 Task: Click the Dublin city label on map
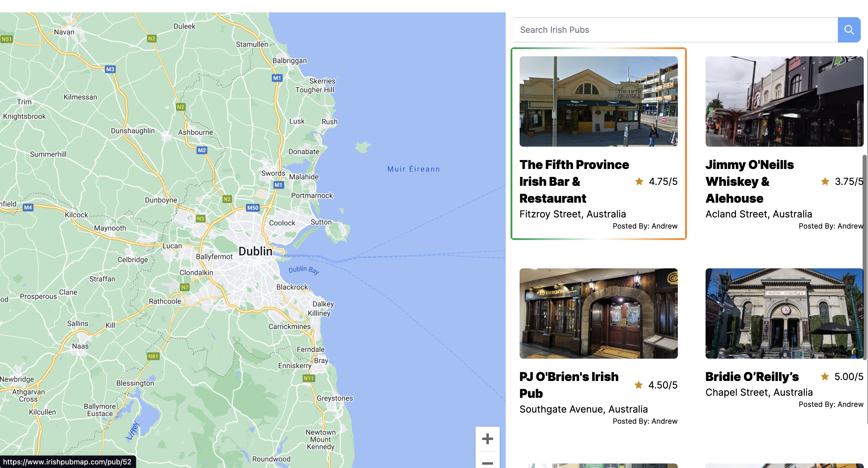pos(255,251)
